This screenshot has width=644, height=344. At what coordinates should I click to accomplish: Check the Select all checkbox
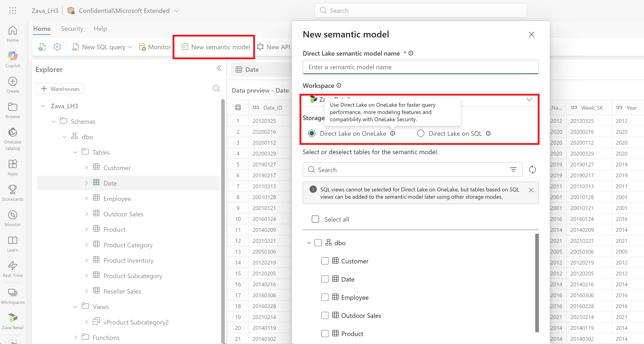click(x=315, y=219)
